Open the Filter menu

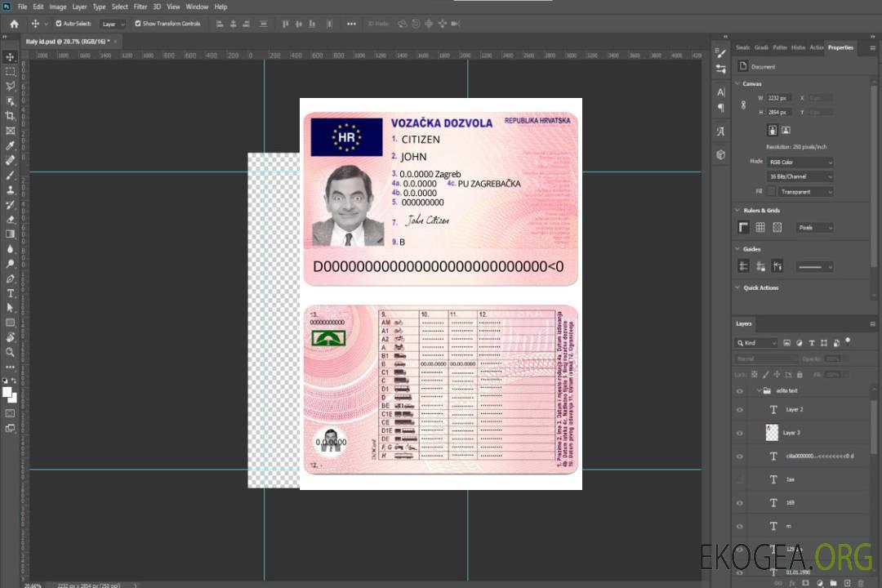[x=140, y=7]
